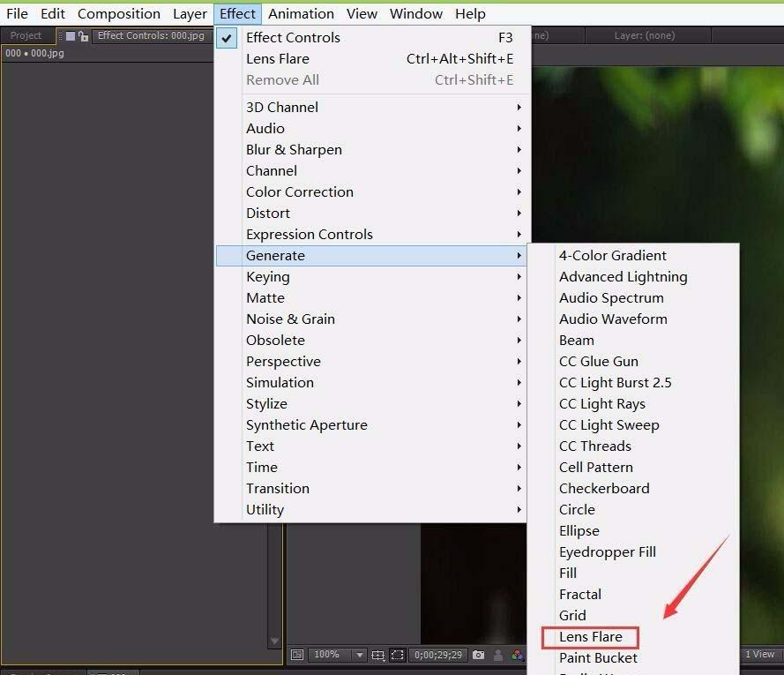
Task: Select Lens Flare from the Generate submenu
Action: 590,636
